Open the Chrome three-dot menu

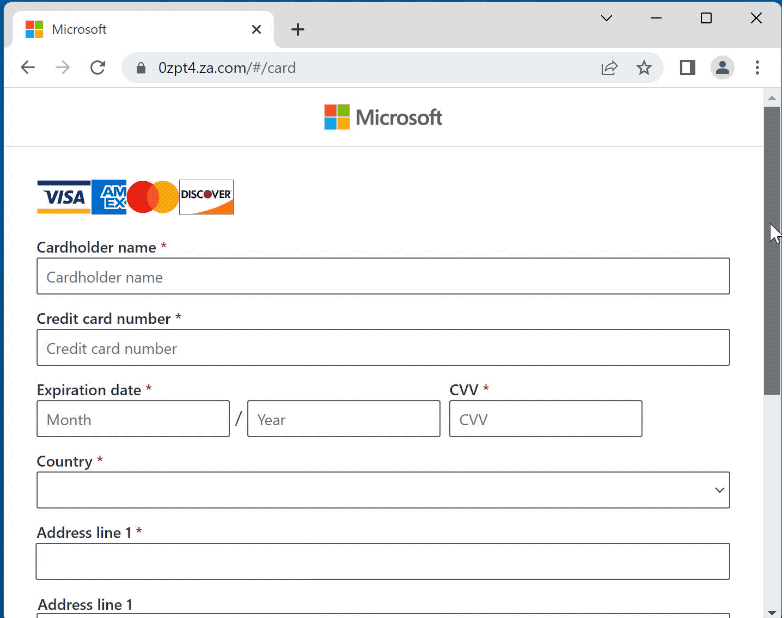pos(757,68)
